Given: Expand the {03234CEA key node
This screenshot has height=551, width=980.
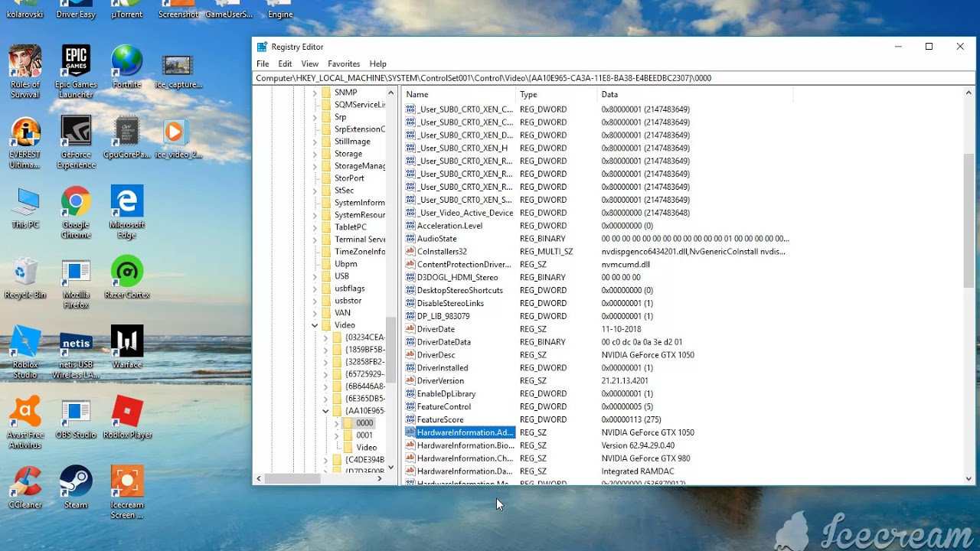Looking at the screenshot, I should pos(325,337).
